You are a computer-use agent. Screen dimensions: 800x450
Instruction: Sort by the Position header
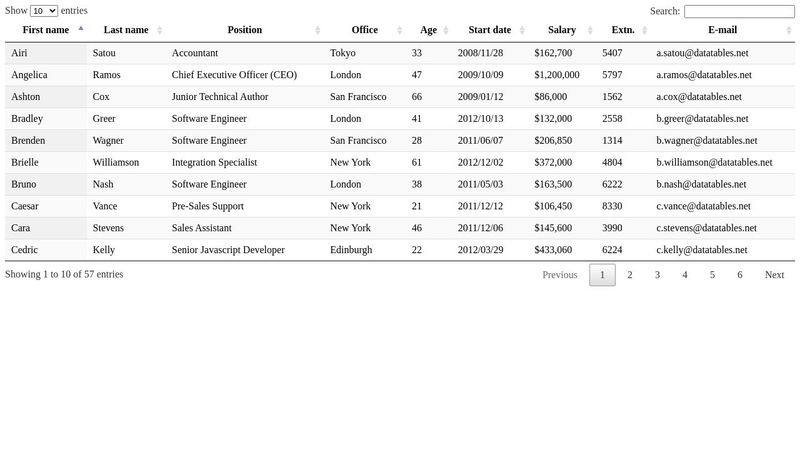point(245,30)
